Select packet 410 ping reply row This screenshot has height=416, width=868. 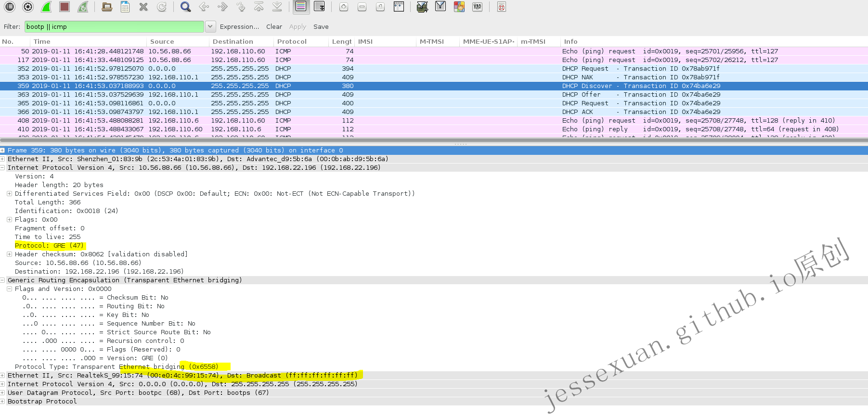tap(434, 129)
